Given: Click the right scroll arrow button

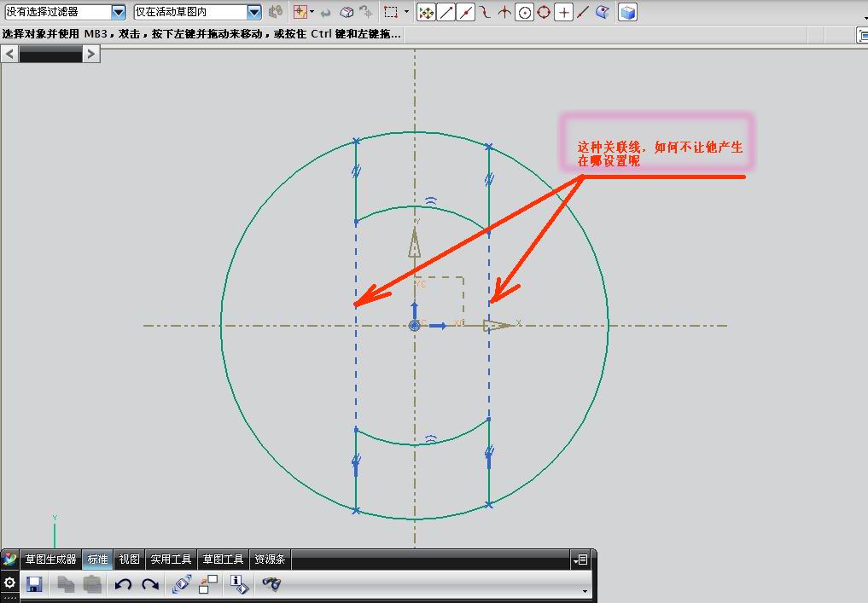Looking at the screenshot, I should 91,55.
